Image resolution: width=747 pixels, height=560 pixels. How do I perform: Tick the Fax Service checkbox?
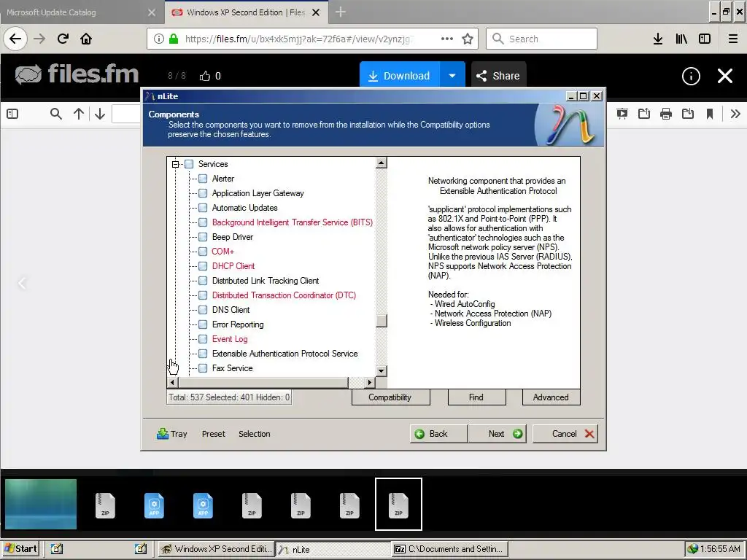203,368
